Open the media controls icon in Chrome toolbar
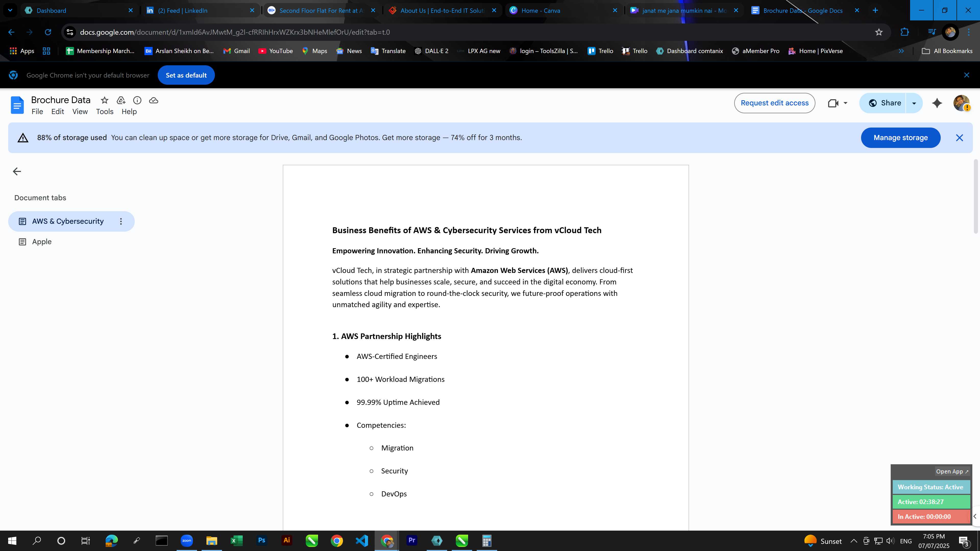980x551 pixels. [932, 32]
